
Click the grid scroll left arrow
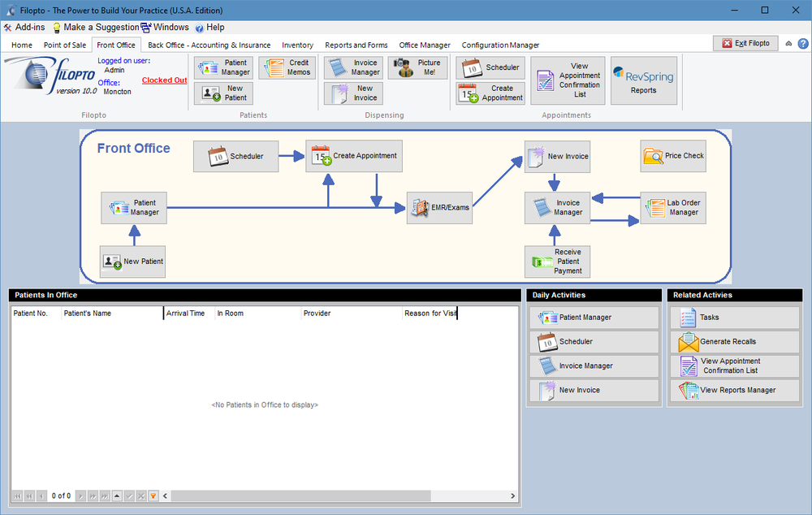165,496
